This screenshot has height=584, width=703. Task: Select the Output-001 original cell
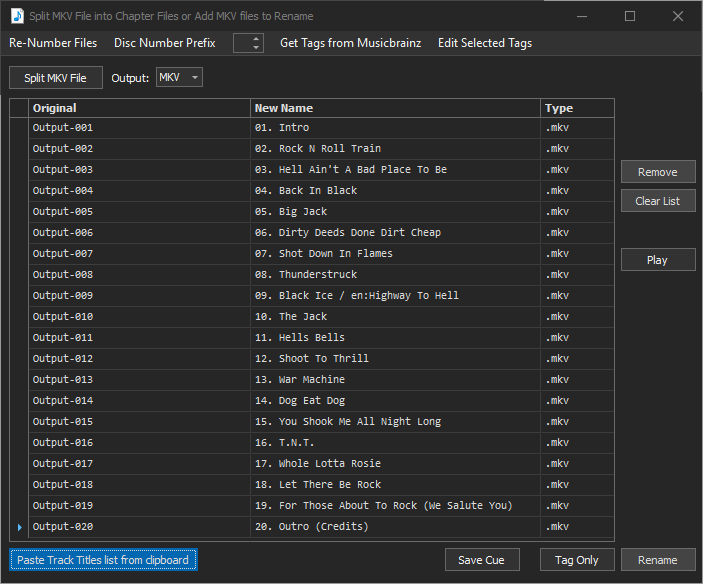click(x=139, y=128)
